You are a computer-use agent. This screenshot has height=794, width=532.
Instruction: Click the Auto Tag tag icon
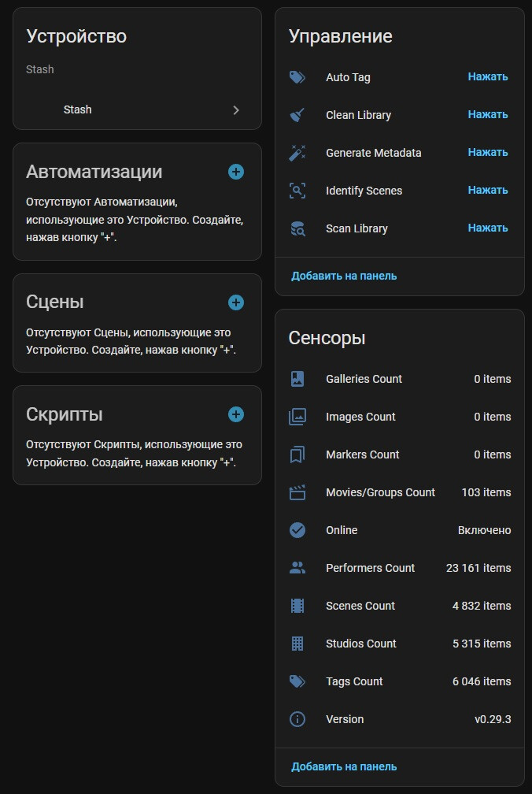tap(297, 77)
